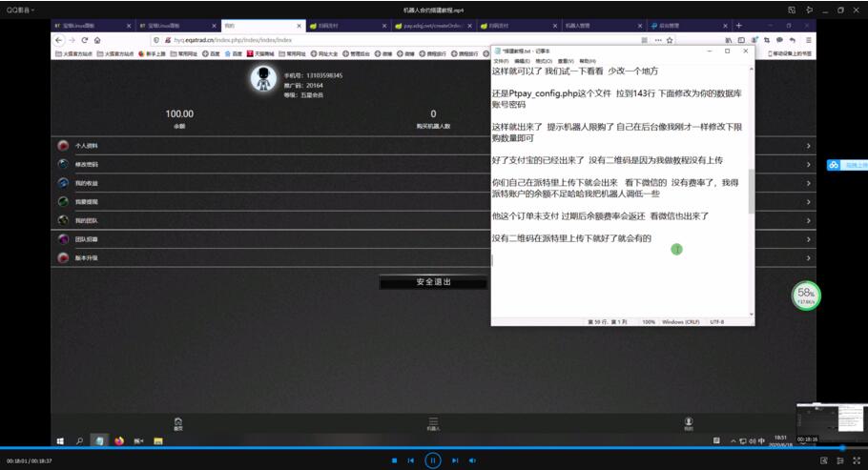Open the playlist panel icon
The width and height of the screenshot is (868, 470).
[840, 460]
